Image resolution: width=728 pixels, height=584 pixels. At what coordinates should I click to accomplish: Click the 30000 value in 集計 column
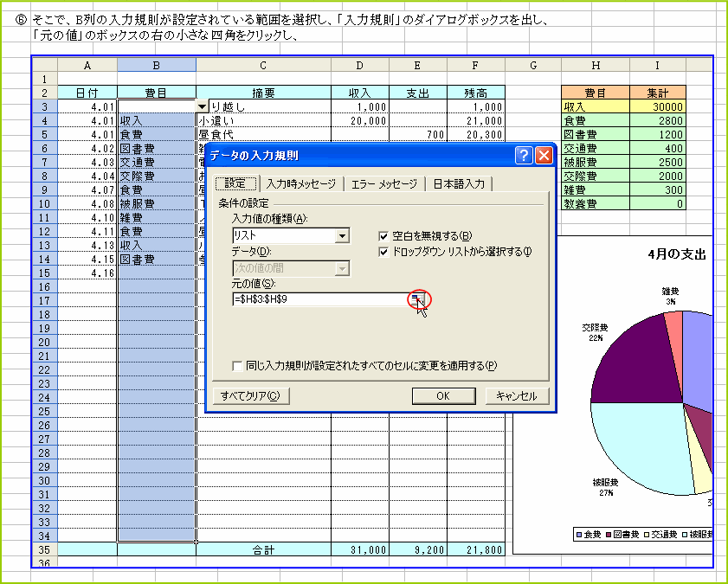click(657, 106)
